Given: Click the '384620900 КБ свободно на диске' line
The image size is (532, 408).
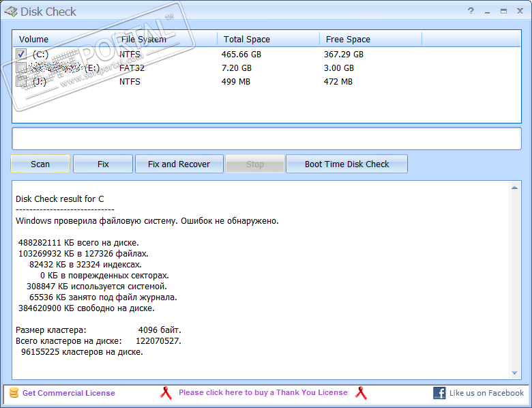Looking at the screenshot, I should point(87,308).
